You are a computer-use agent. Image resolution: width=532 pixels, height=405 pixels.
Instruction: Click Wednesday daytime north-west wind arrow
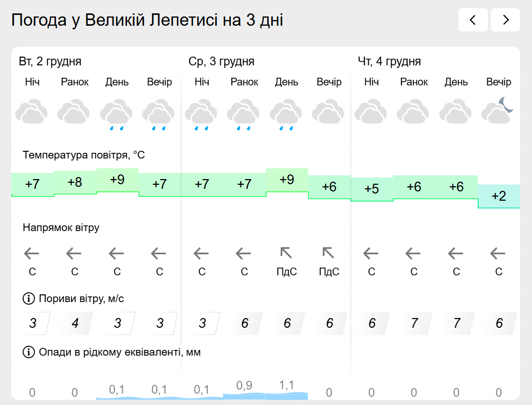click(x=286, y=253)
